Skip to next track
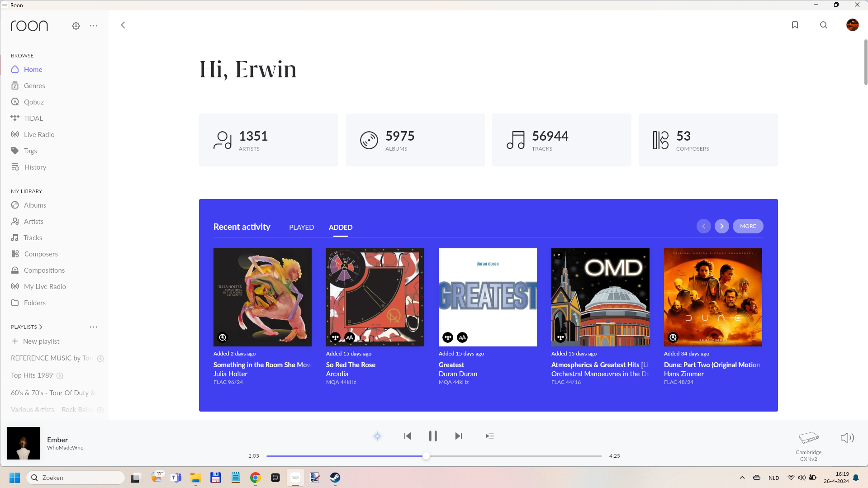 click(x=458, y=436)
